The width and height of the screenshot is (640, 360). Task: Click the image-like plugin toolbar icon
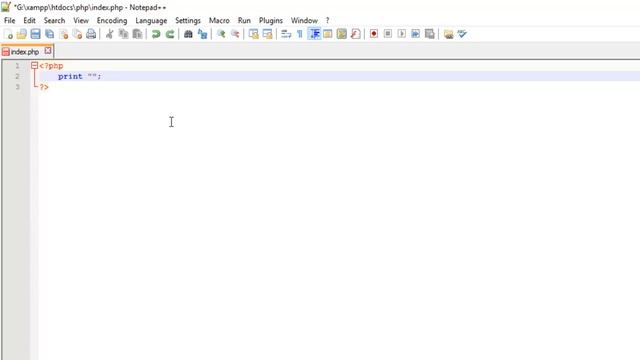pos(449,34)
